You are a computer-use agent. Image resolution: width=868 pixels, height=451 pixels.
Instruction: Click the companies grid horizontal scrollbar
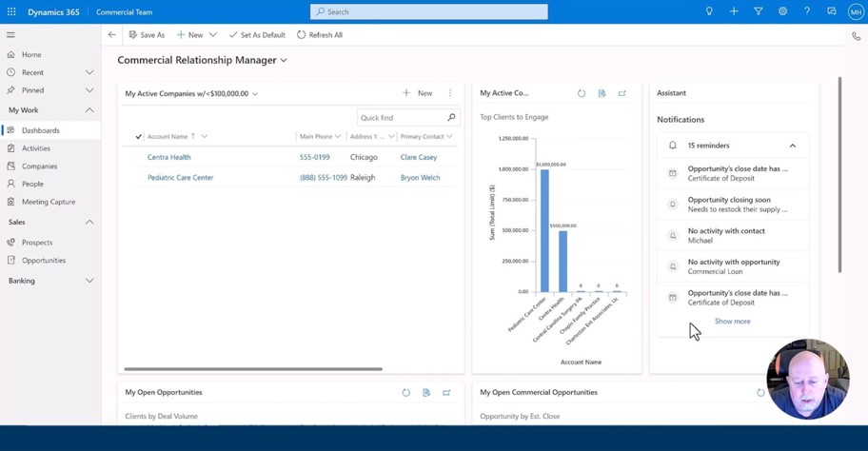pos(253,368)
